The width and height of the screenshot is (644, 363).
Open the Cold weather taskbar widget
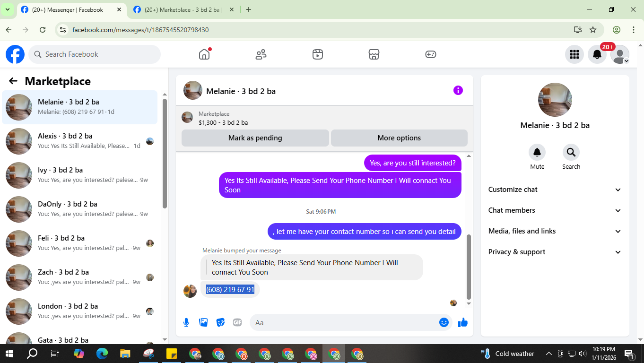pyautogui.click(x=507, y=354)
